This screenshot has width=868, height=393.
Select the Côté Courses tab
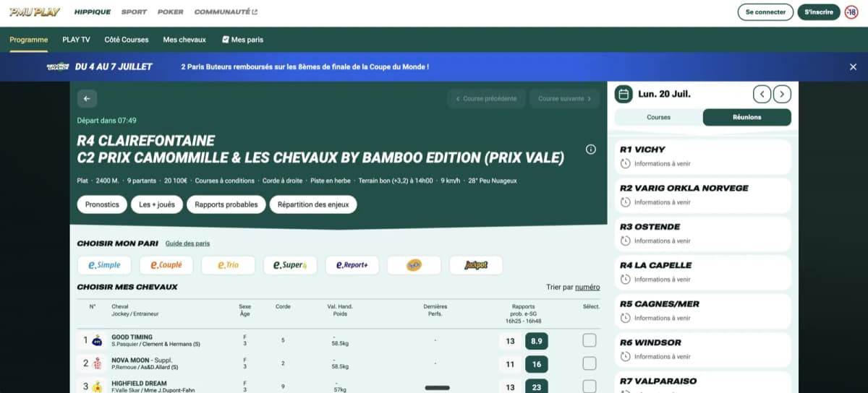coord(127,40)
